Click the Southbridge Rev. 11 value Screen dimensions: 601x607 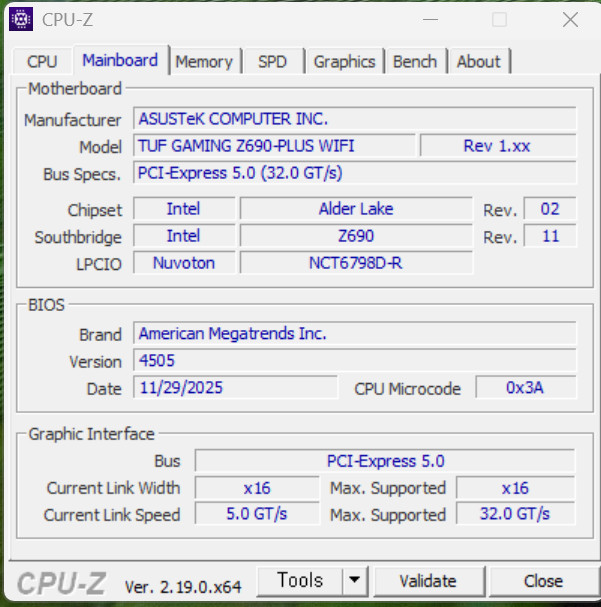click(x=550, y=236)
